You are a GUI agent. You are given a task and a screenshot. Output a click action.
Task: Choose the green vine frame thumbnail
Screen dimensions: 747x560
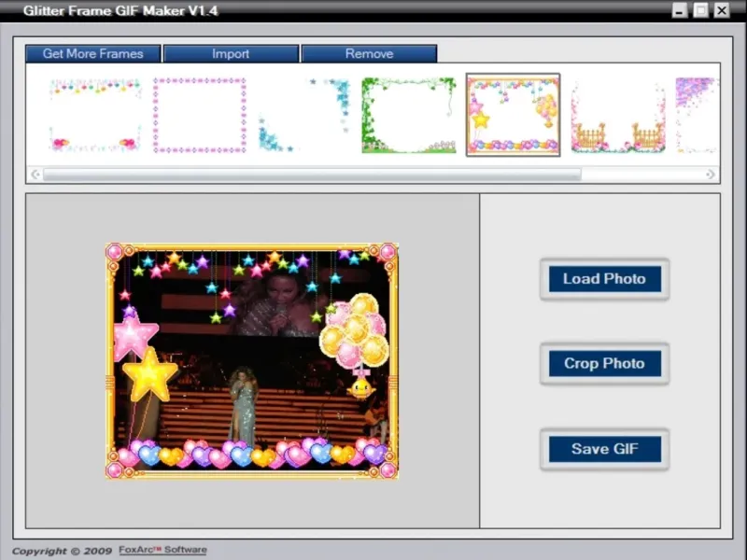coord(409,115)
